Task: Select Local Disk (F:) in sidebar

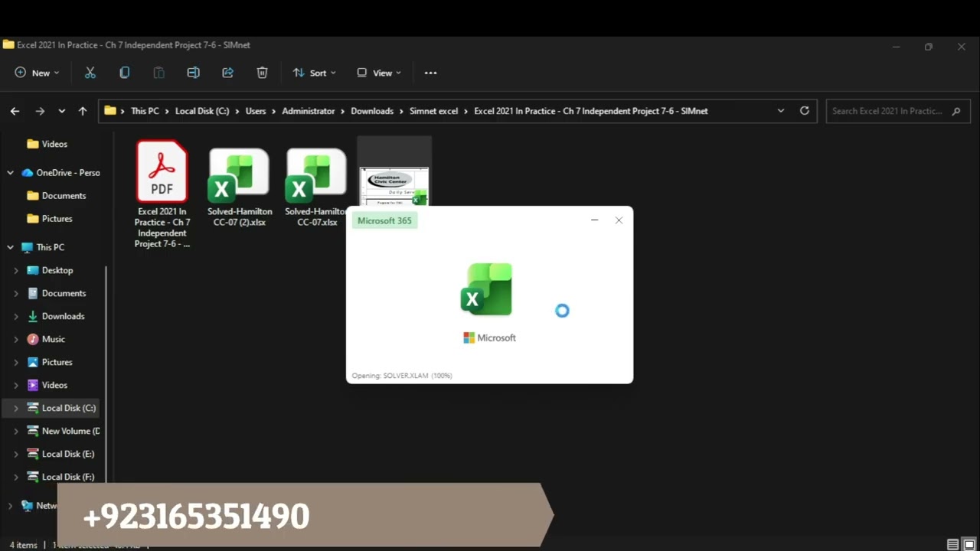Action: pos(60,477)
